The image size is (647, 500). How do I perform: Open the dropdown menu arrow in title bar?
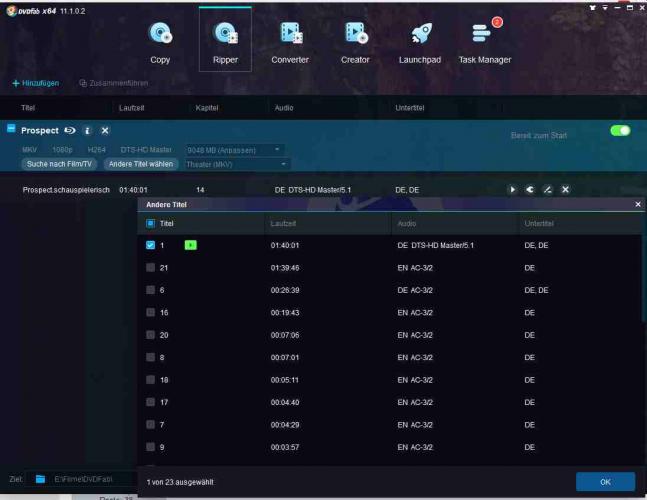point(605,7)
